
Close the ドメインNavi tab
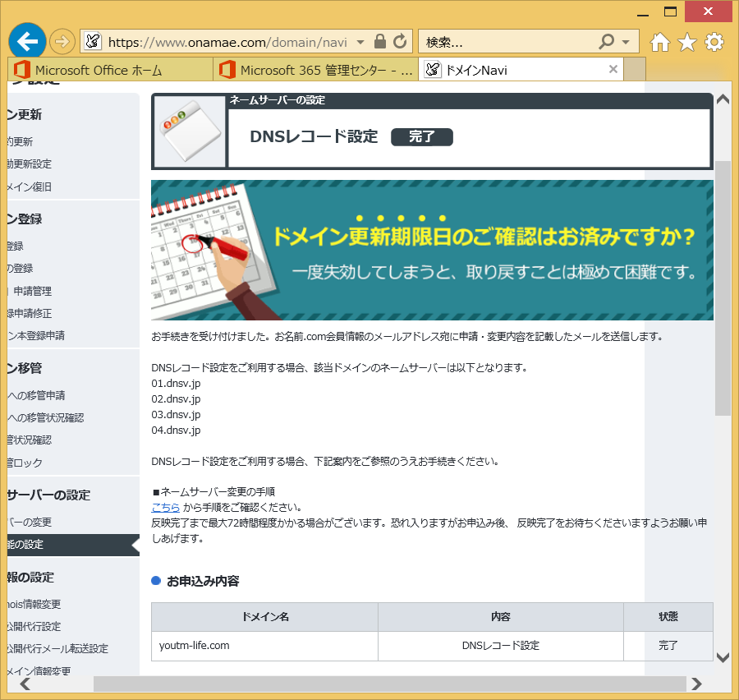coord(613,69)
